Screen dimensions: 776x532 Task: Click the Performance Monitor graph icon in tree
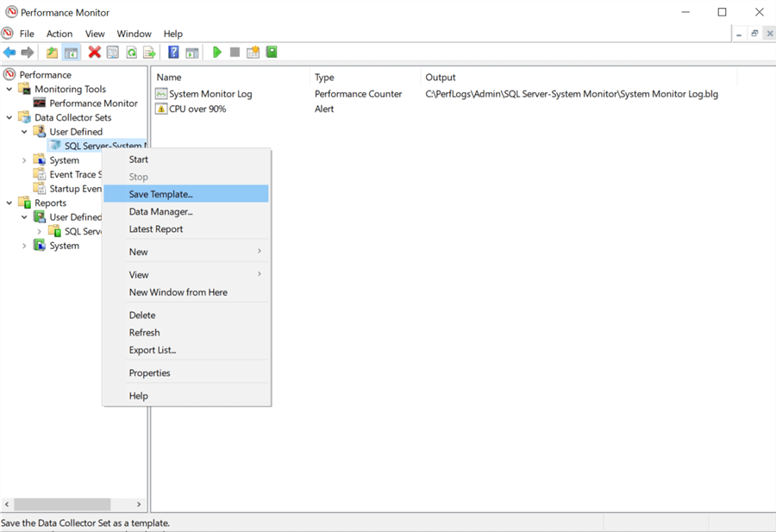coord(40,103)
